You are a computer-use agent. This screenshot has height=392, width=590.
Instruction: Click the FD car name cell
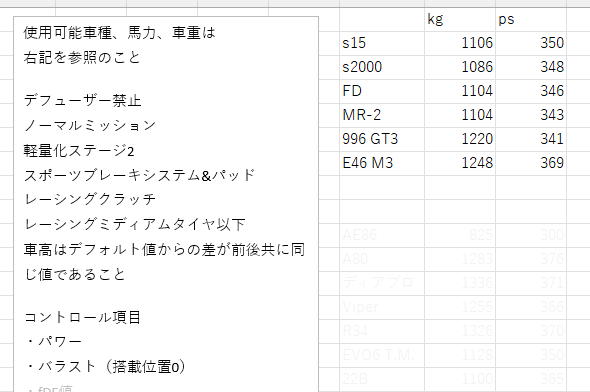tap(382, 91)
